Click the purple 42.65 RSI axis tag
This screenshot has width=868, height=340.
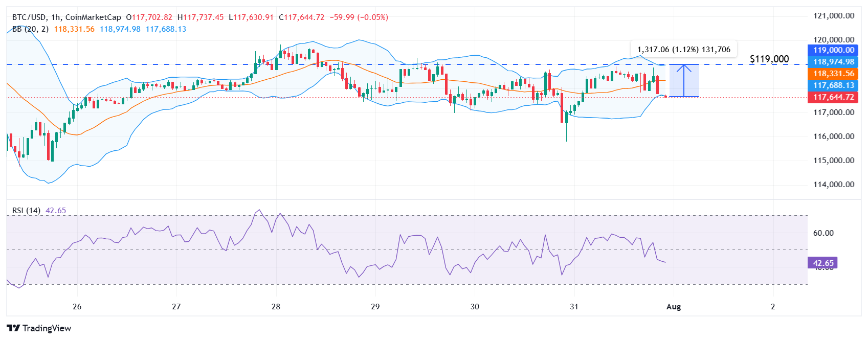(x=823, y=263)
